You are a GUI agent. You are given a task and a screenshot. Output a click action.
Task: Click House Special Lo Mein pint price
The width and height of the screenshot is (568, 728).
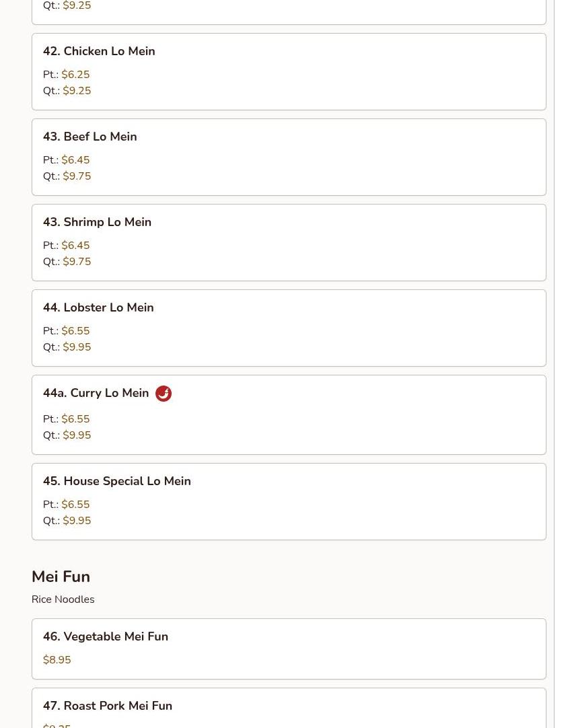click(x=75, y=504)
